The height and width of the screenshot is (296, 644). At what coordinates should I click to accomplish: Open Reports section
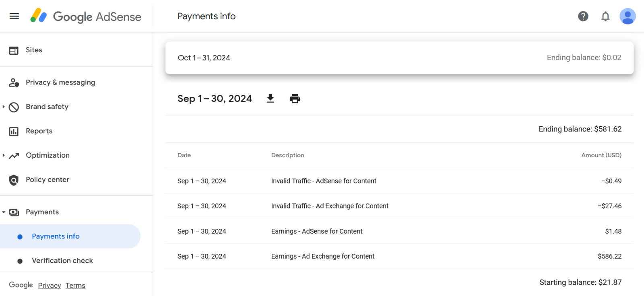click(39, 131)
